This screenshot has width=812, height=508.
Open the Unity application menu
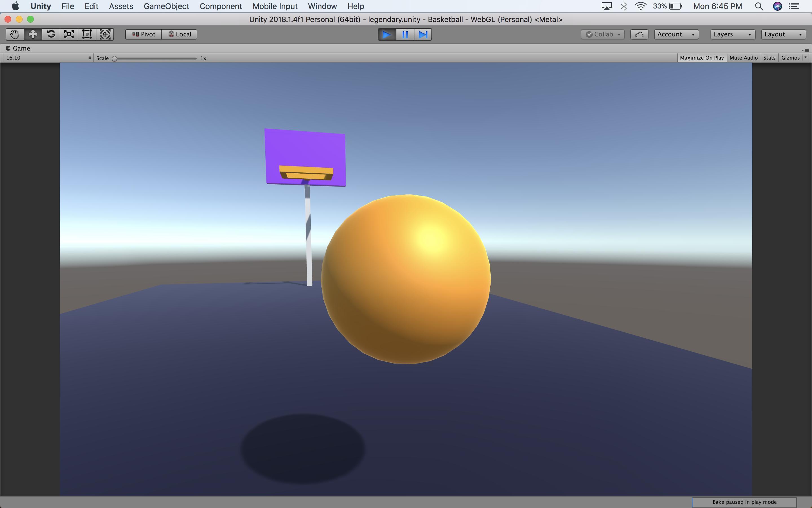coord(41,6)
